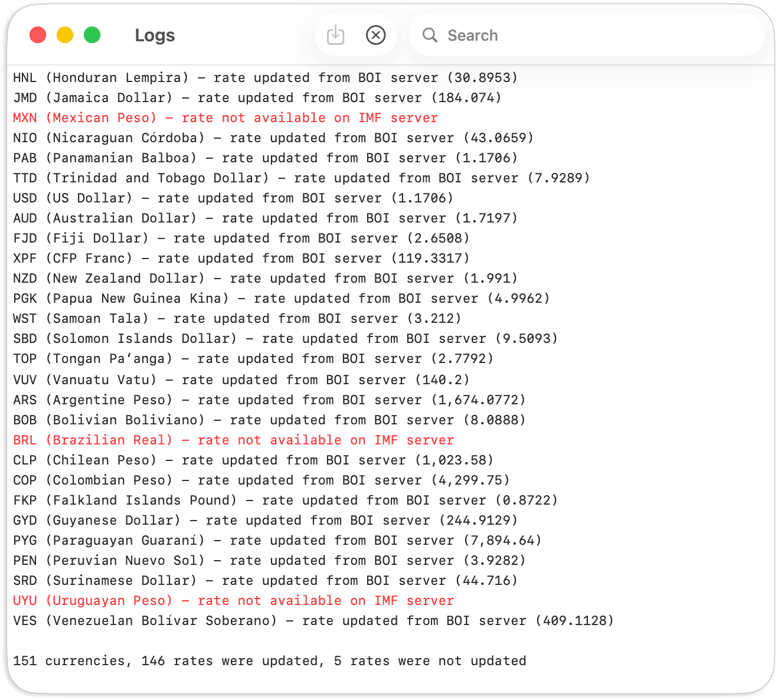Viewport: 778px width, 700px height.
Task: Select the red MXN Mexican Peso error line
Action: (x=225, y=118)
